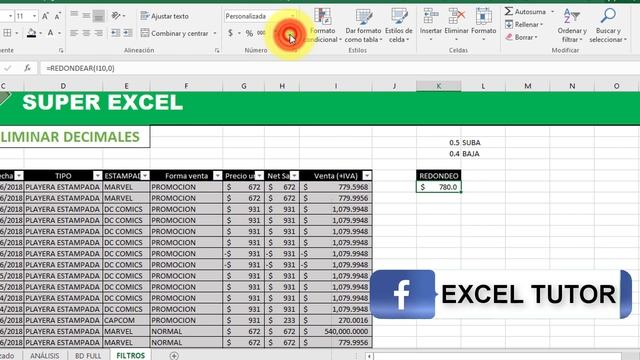Select column I header

(x=336, y=86)
